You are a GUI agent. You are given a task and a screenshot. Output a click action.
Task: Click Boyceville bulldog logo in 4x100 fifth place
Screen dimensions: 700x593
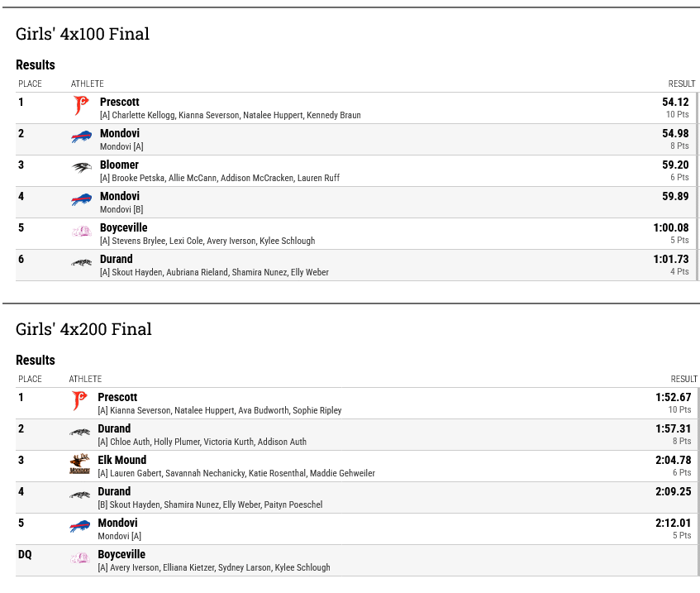click(81, 231)
